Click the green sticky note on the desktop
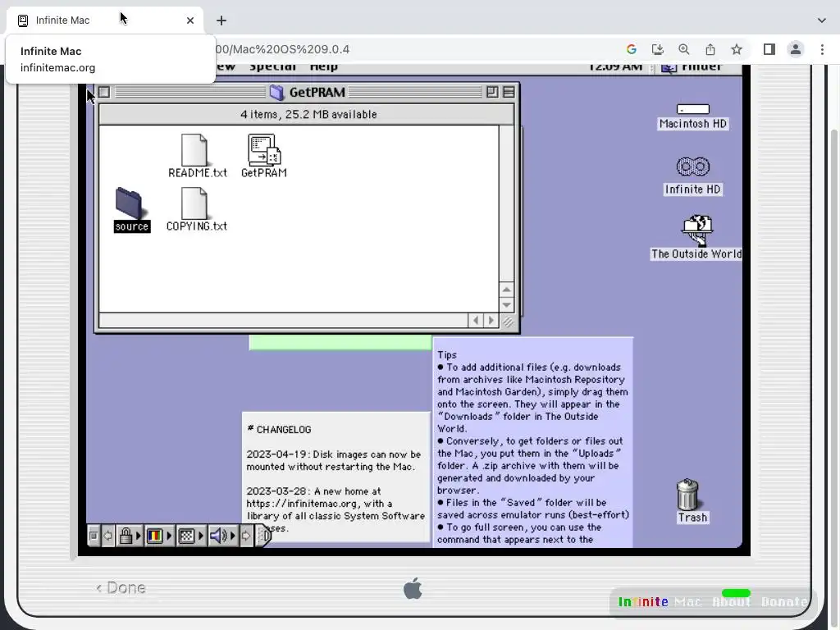The width and height of the screenshot is (840, 630). [x=340, y=342]
